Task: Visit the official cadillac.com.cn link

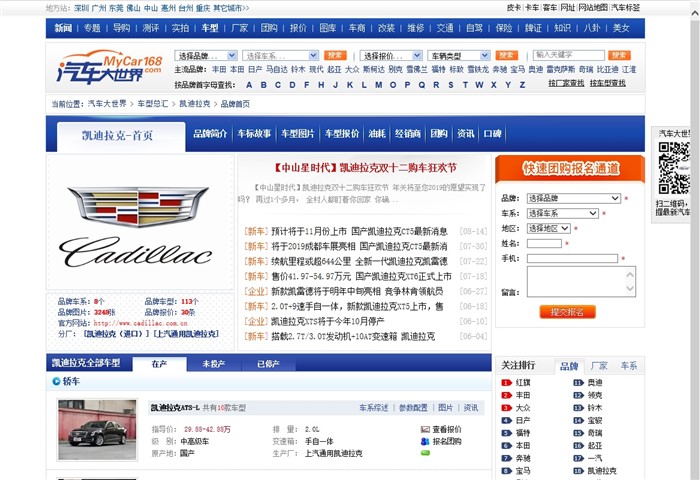Action: pos(140,323)
